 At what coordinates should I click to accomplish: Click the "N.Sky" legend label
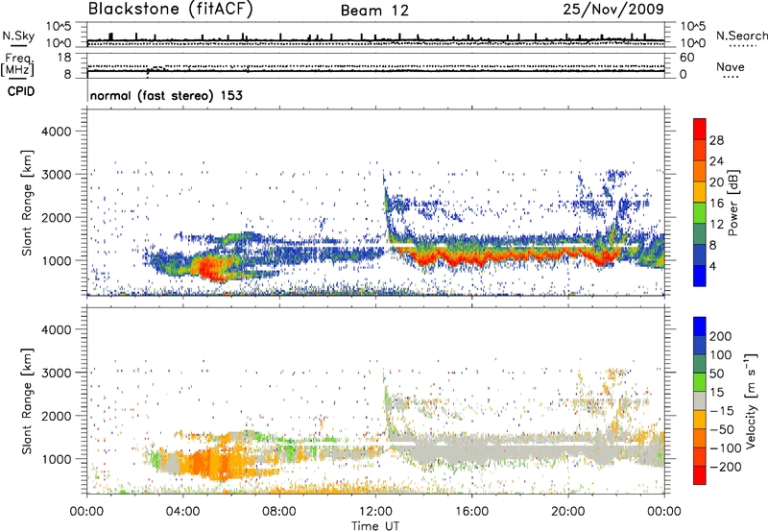click(18, 36)
